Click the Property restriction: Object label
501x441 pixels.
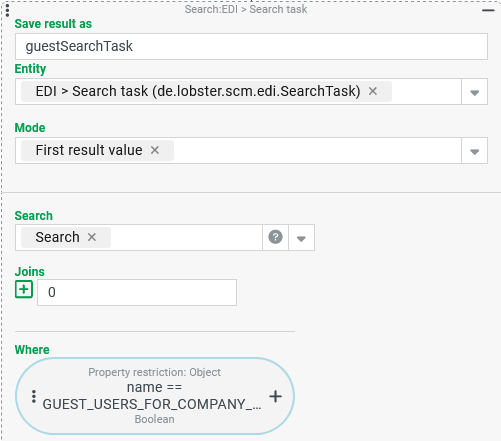[x=154, y=372]
